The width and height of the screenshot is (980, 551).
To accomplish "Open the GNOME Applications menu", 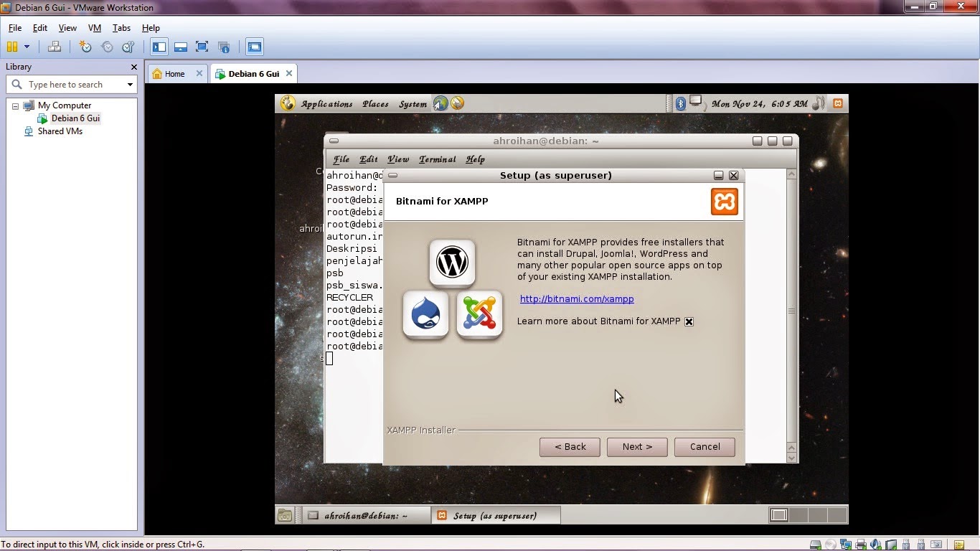I will [326, 104].
